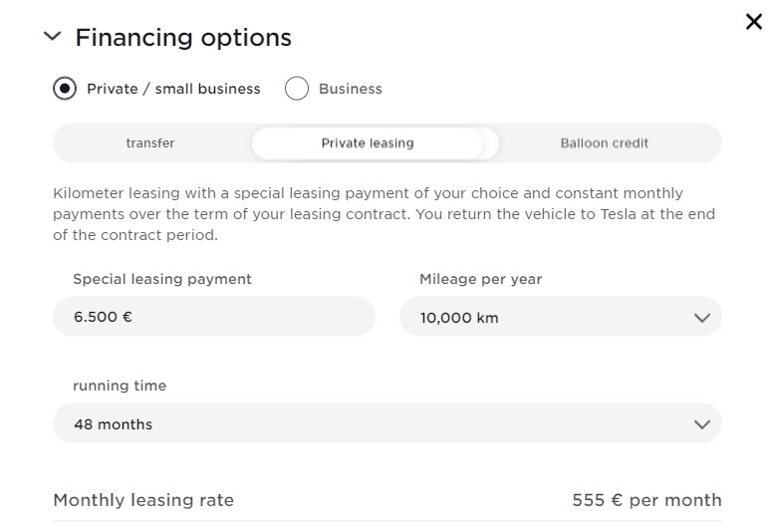Click the Mileage per year label

click(x=480, y=279)
